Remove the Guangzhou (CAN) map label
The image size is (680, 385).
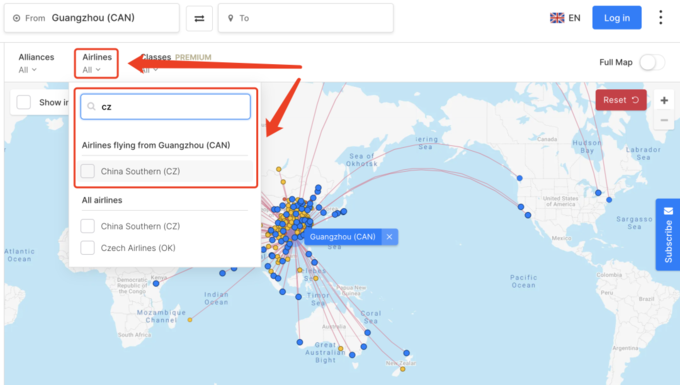(x=389, y=237)
